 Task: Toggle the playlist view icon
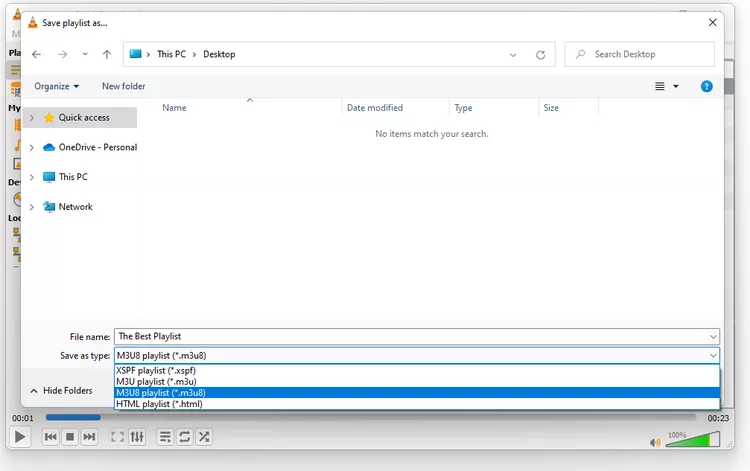tap(165, 437)
